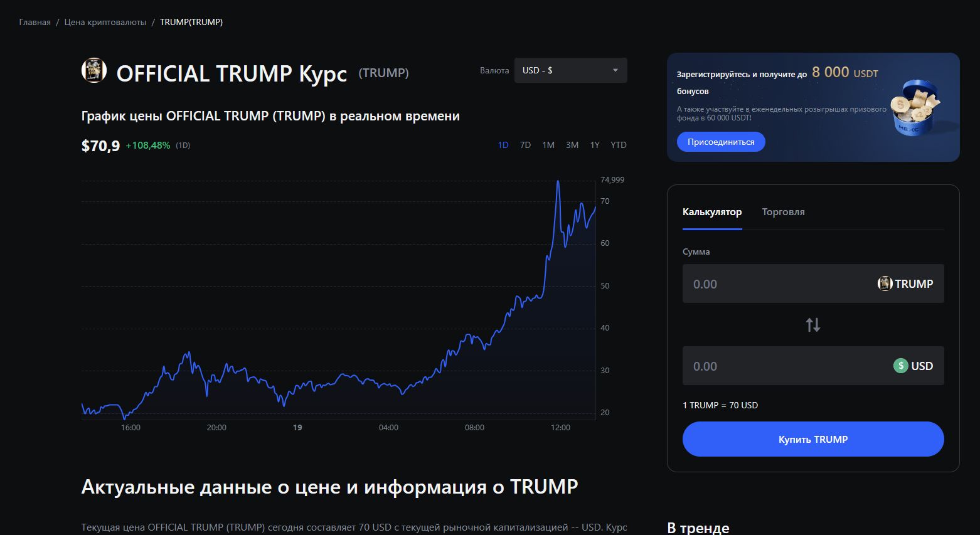Click the 16:00 time axis label

coord(130,428)
